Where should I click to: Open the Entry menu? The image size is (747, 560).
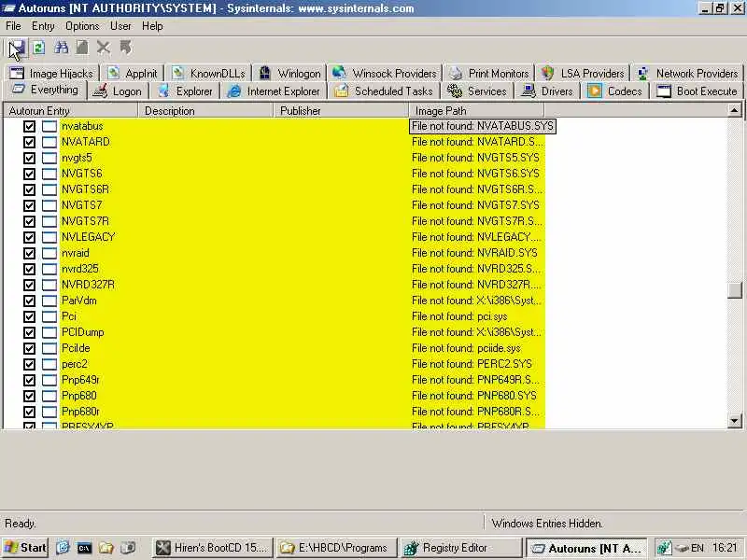tap(43, 26)
